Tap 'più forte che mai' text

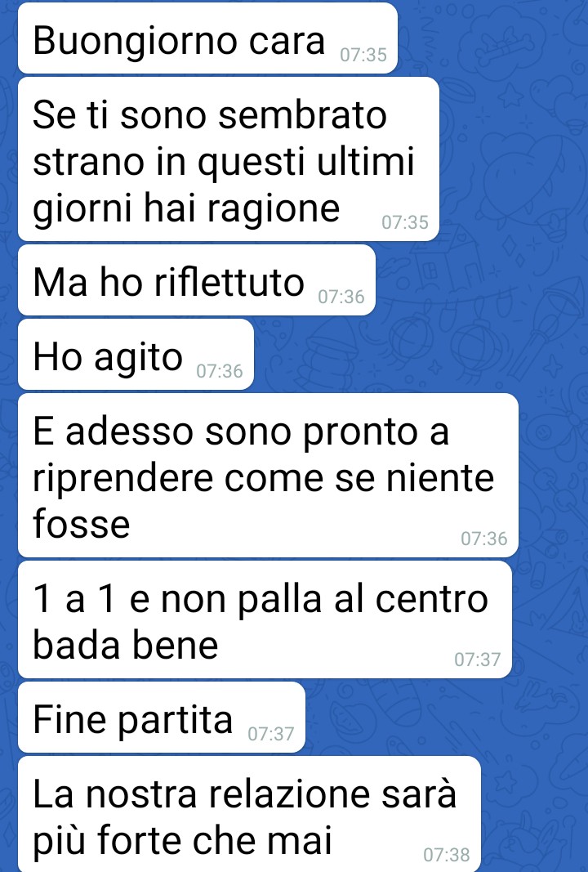182,840
